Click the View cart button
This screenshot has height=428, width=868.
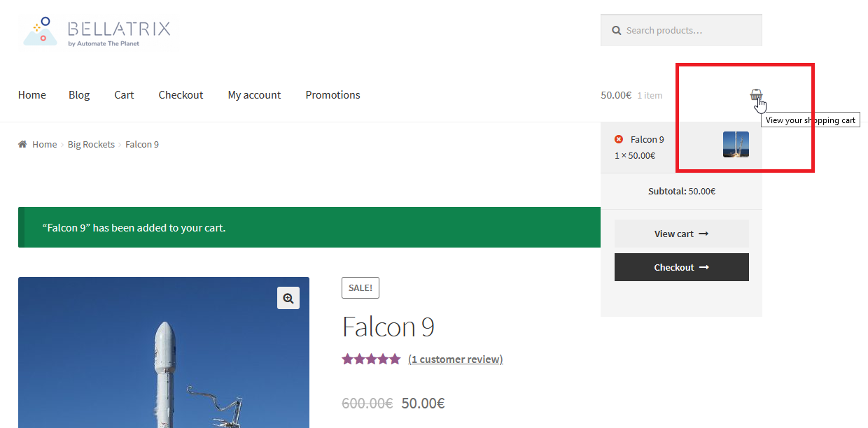(x=681, y=233)
